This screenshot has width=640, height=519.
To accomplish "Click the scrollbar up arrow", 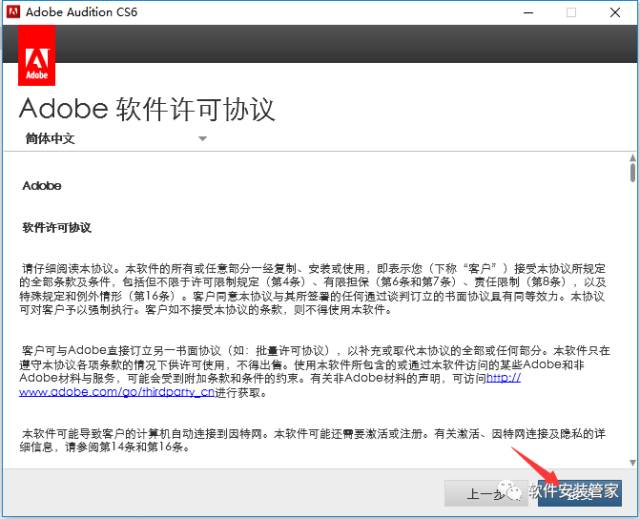I will (632, 159).
